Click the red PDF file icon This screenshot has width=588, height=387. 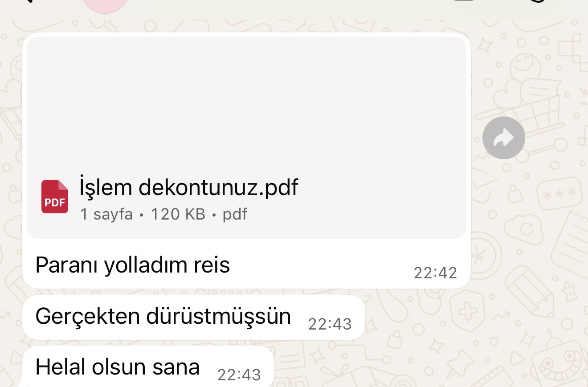[x=55, y=196]
